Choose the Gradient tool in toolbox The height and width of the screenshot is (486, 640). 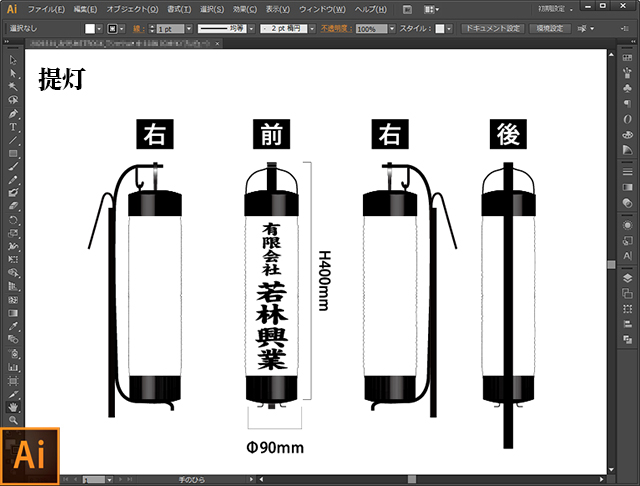[x=13, y=313]
